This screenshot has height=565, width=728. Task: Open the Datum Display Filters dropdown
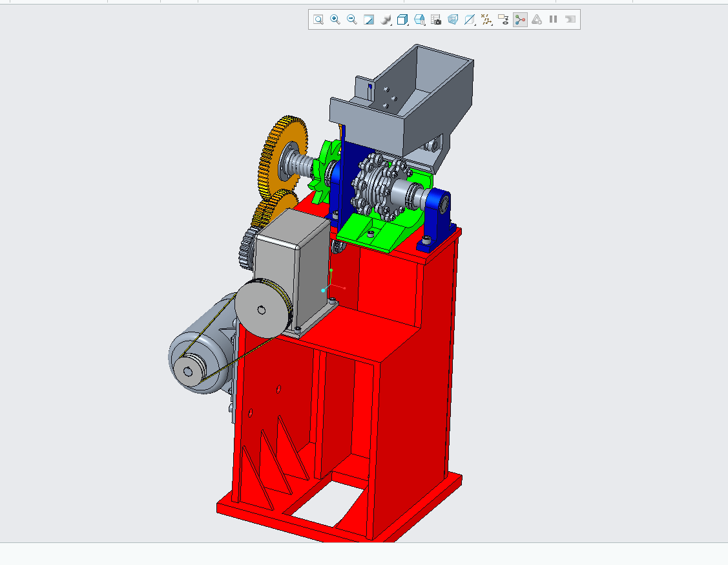pos(486,19)
